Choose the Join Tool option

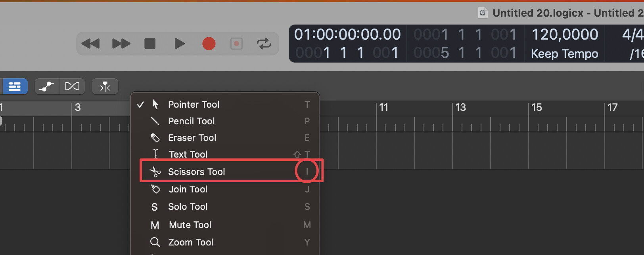(188, 189)
